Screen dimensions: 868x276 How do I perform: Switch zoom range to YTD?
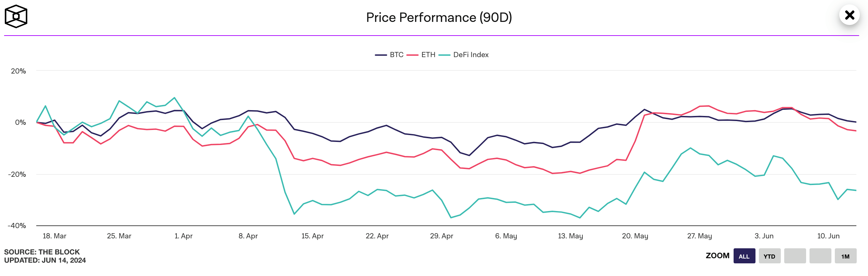click(x=770, y=256)
